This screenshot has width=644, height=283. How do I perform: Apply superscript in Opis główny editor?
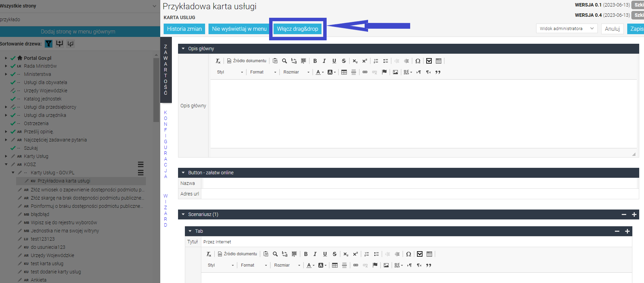point(365,61)
